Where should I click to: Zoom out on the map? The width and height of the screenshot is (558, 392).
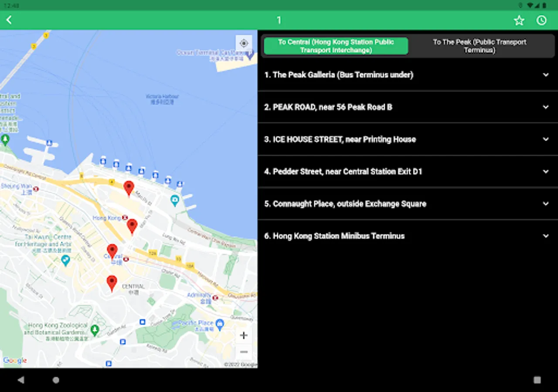coord(244,352)
